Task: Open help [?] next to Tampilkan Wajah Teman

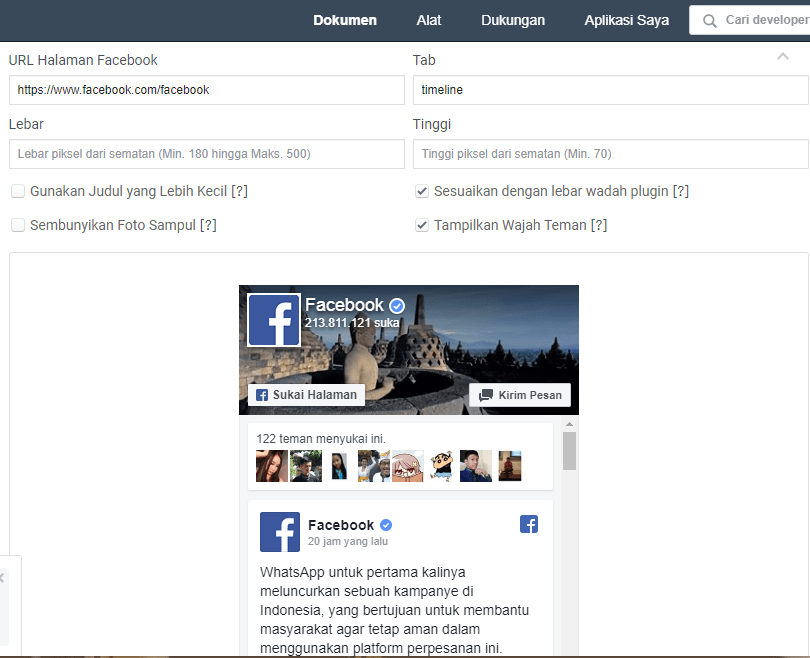Action: [x=599, y=225]
